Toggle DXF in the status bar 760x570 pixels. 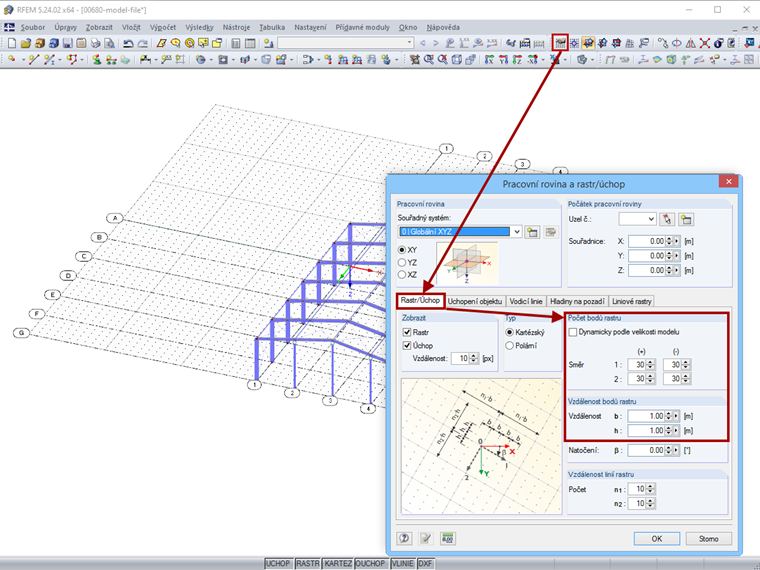(x=425, y=563)
